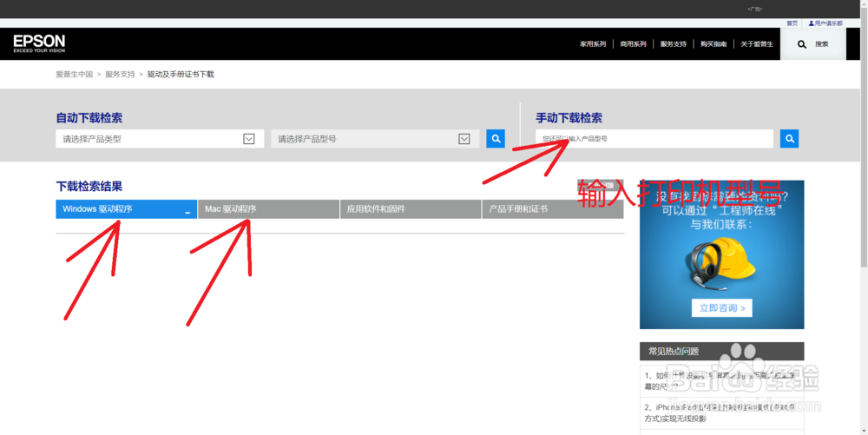Click the 下载检索结果 heading
Screen dimensions: 868x435
click(x=89, y=187)
